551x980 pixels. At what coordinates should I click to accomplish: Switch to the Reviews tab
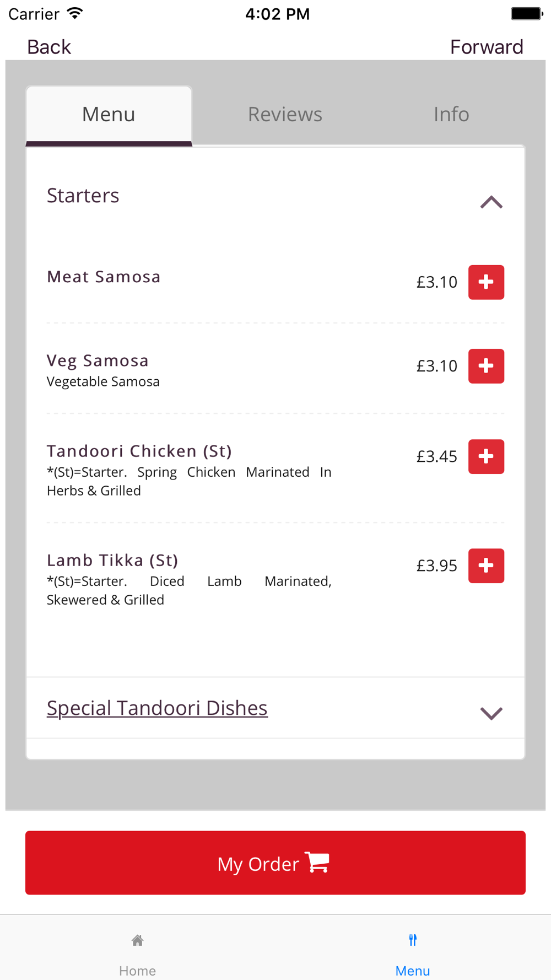(285, 114)
